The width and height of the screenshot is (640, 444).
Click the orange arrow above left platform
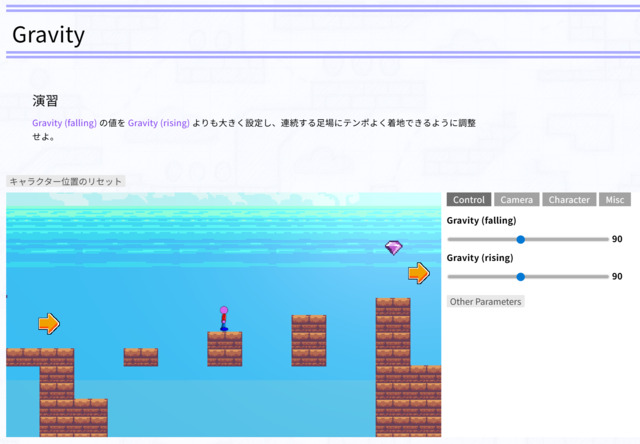click(x=49, y=324)
